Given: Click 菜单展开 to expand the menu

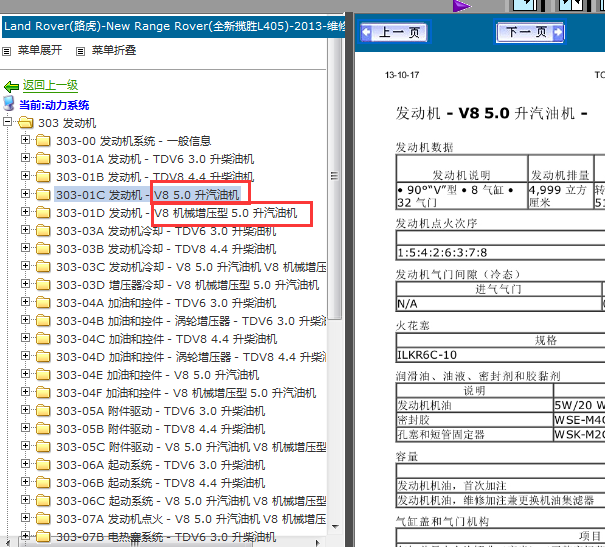Looking at the screenshot, I should 40,51.
